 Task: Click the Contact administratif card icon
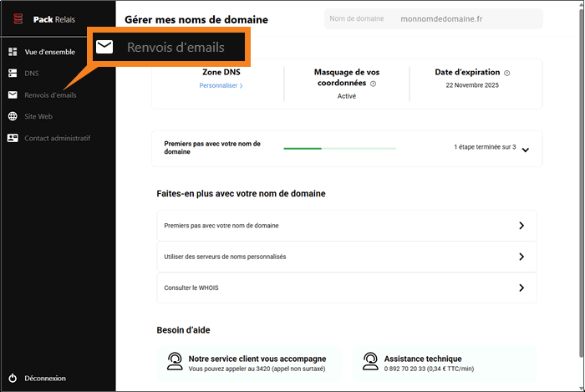13,138
